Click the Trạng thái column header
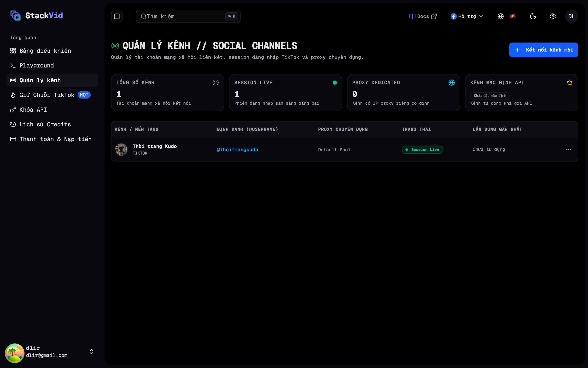 (x=416, y=129)
